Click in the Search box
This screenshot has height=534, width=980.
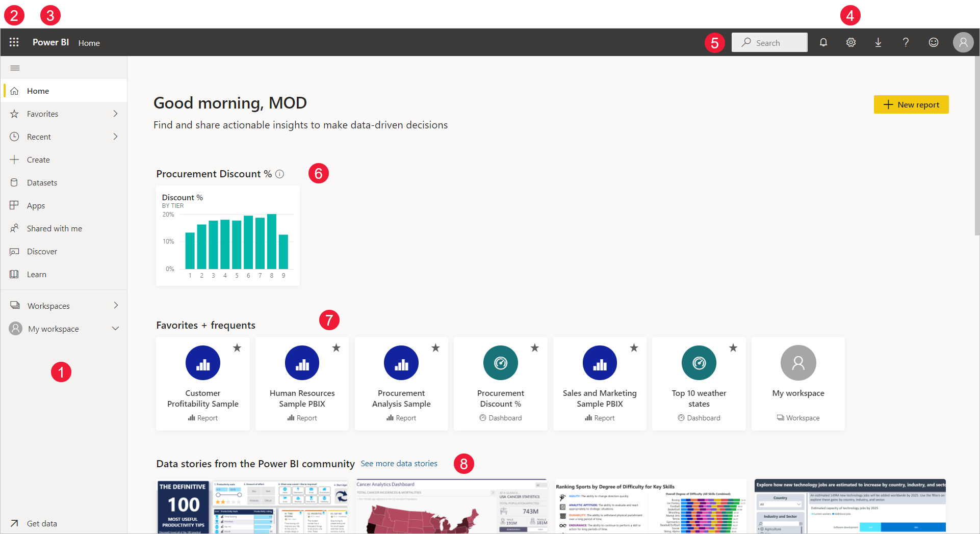[769, 42]
